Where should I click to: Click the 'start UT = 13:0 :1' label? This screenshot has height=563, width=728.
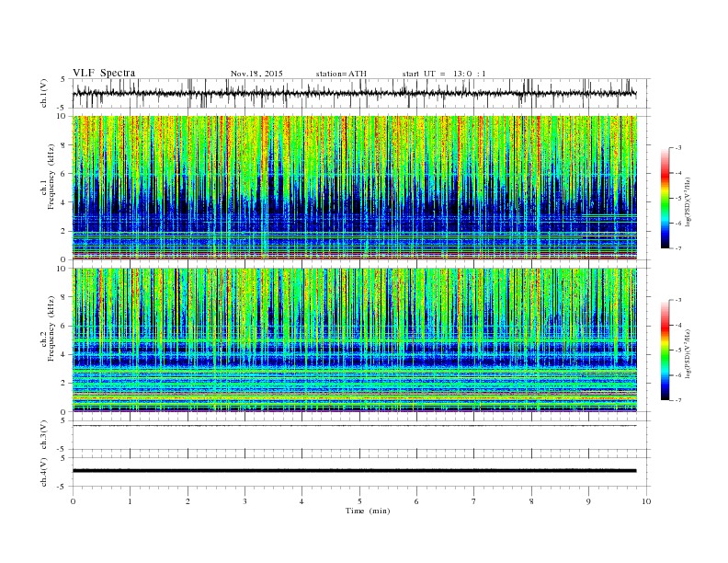pos(444,74)
